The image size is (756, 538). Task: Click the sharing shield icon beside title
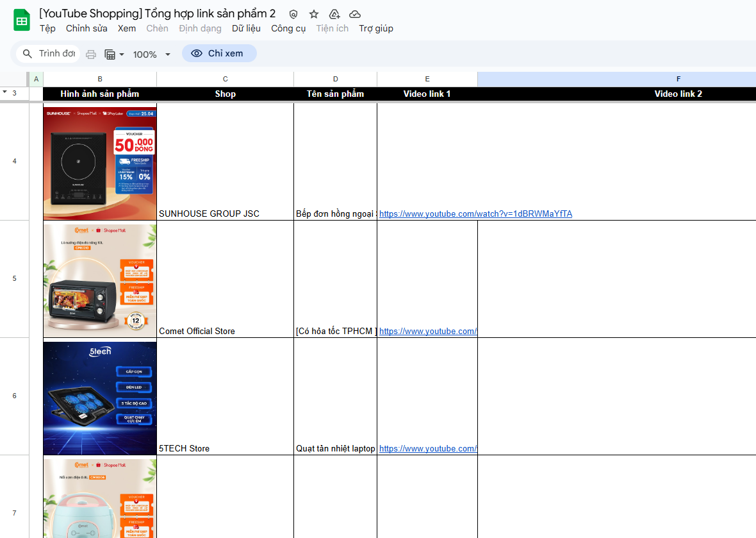pyautogui.click(x=293, y=14)
